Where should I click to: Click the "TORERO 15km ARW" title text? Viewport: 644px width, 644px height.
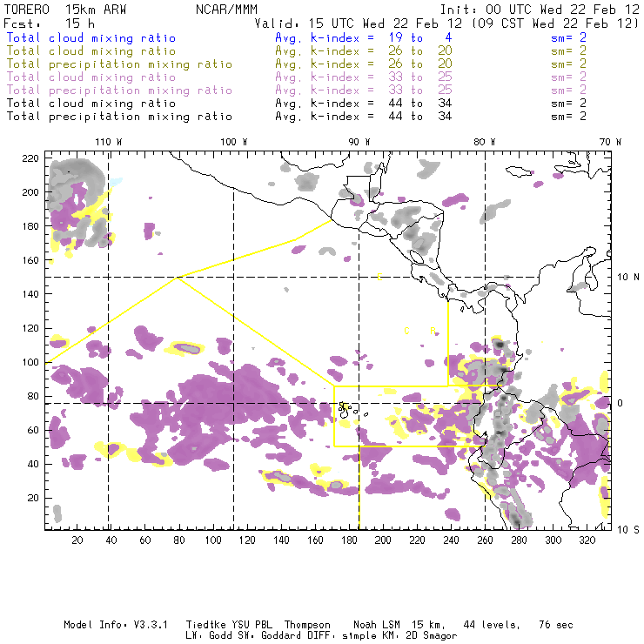(65, 10)
